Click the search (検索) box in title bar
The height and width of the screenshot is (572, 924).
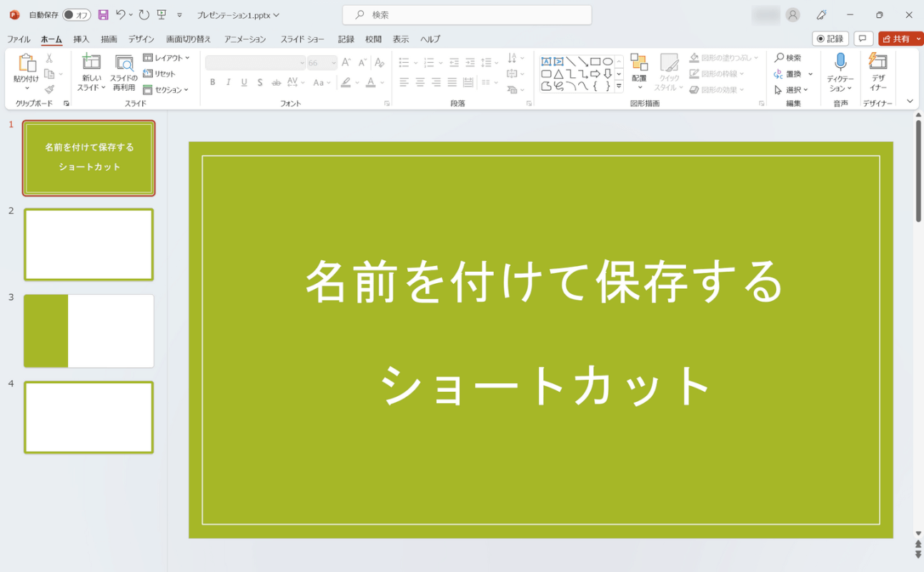467,15
